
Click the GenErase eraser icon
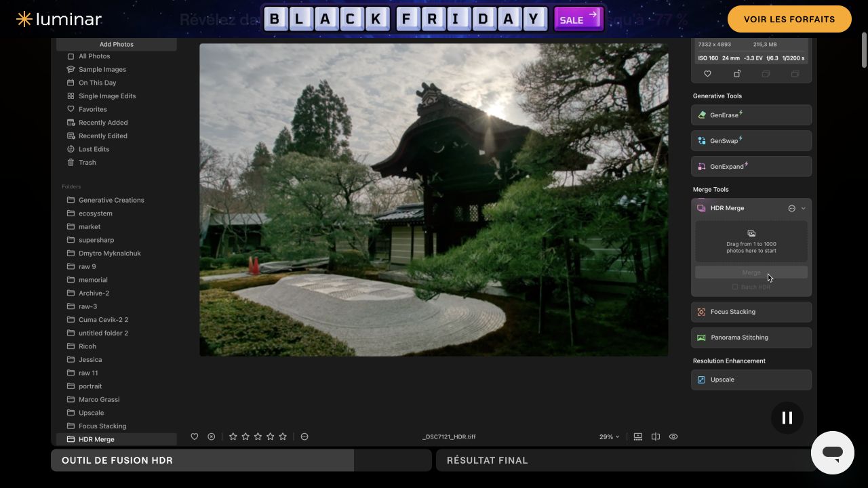(702, 115)
